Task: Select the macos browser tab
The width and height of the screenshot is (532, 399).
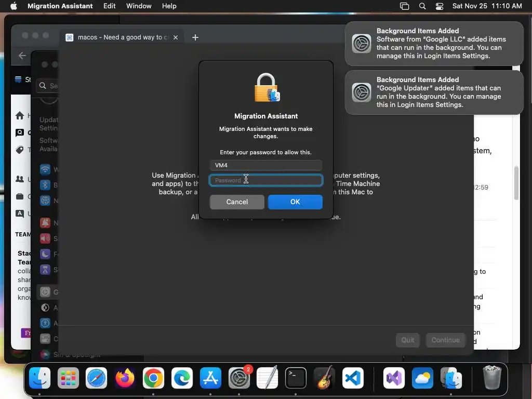Action: tap(121, 37)
